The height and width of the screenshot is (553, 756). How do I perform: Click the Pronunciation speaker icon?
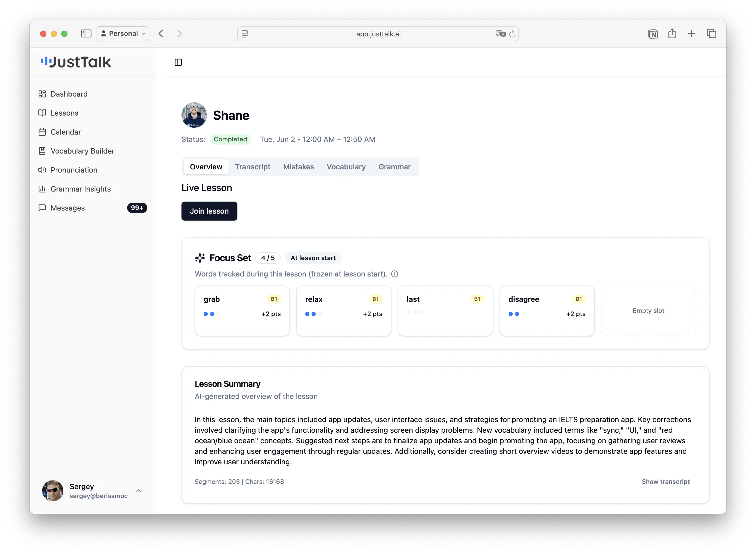tap(42, 170)
